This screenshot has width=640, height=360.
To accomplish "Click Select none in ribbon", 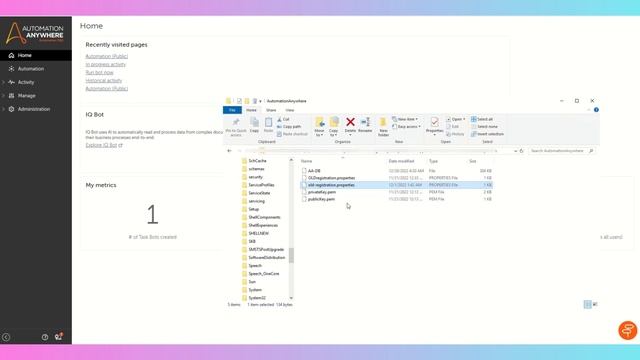I will tap(484, 127).
